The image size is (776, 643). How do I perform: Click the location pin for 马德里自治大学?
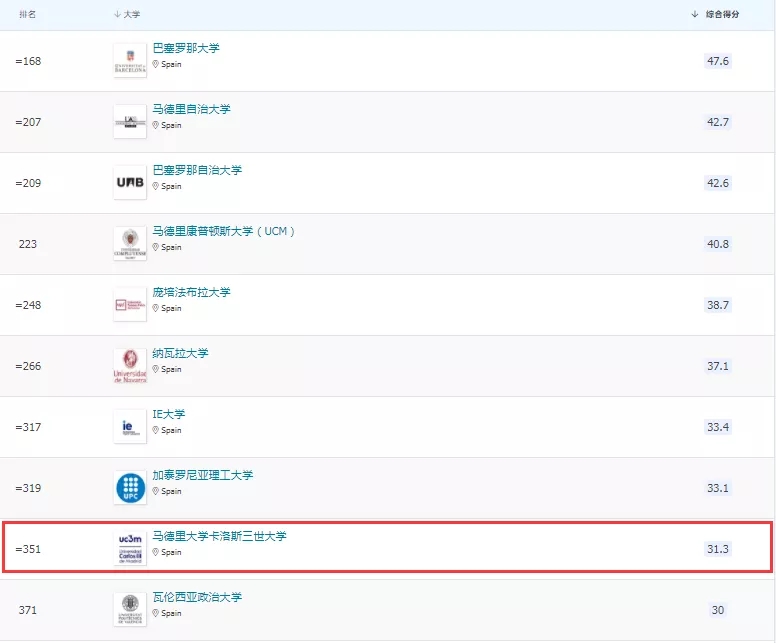pyautogui.click(x=155, y=125)
